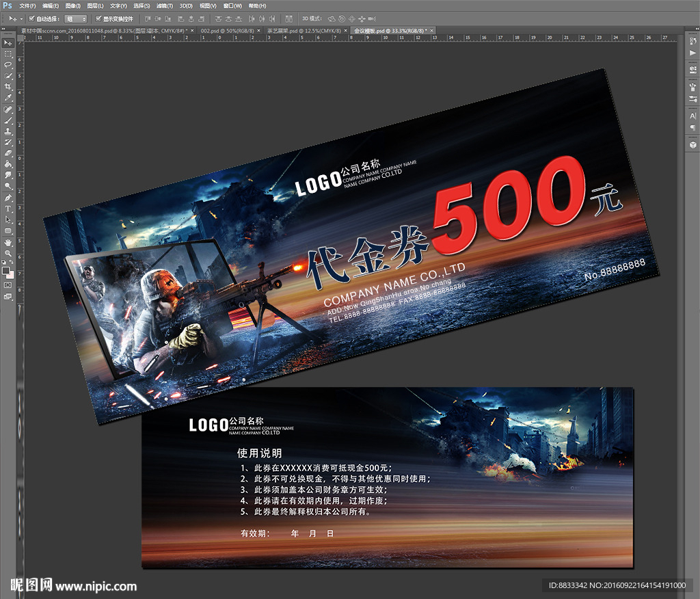Screen dimensions: 700x599
Task: Open the Brush settings panel icon
Action: (x=693, y=98)
